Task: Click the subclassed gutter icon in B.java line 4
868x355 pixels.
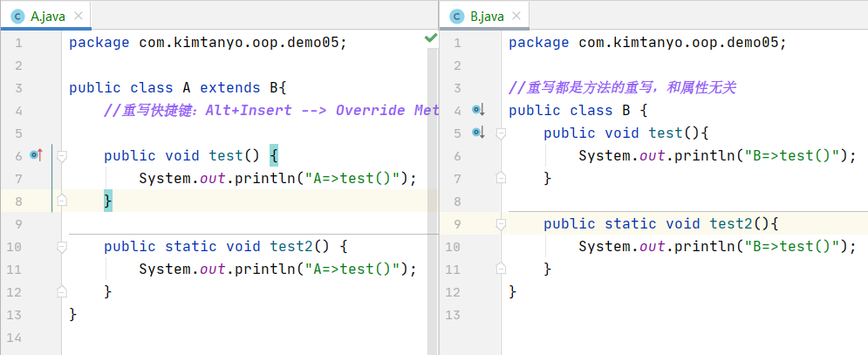Action: click(x=478, y=110)
